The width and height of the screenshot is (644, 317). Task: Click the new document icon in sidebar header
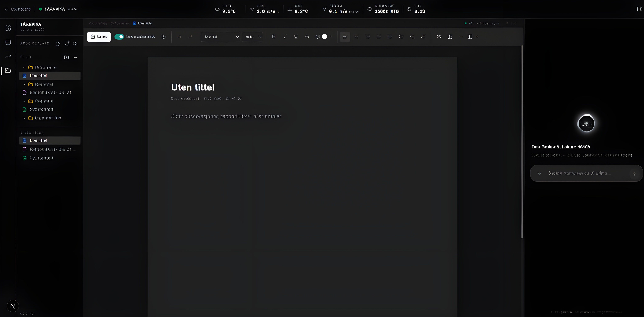[58, 44]
